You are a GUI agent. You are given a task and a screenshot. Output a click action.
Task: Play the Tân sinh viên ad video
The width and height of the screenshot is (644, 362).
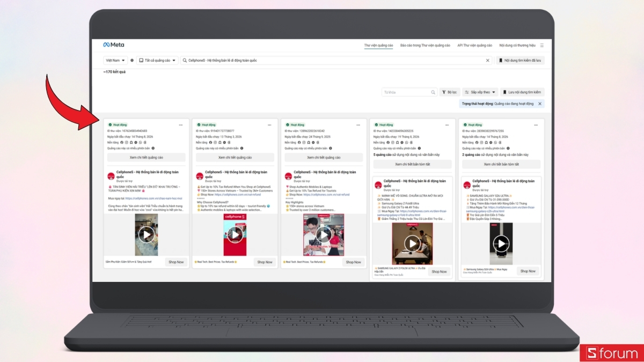(x=146, y=235)
